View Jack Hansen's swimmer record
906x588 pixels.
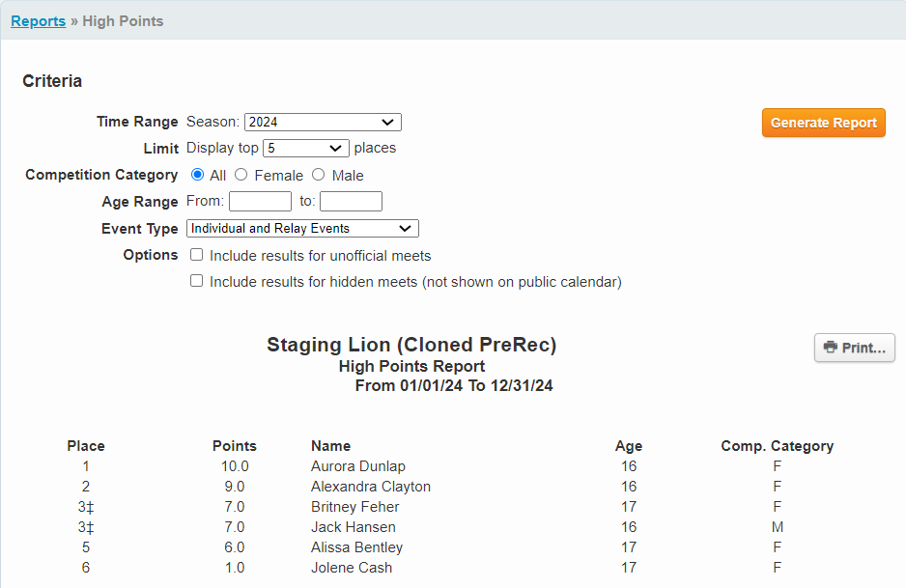(x=353, y=527)
